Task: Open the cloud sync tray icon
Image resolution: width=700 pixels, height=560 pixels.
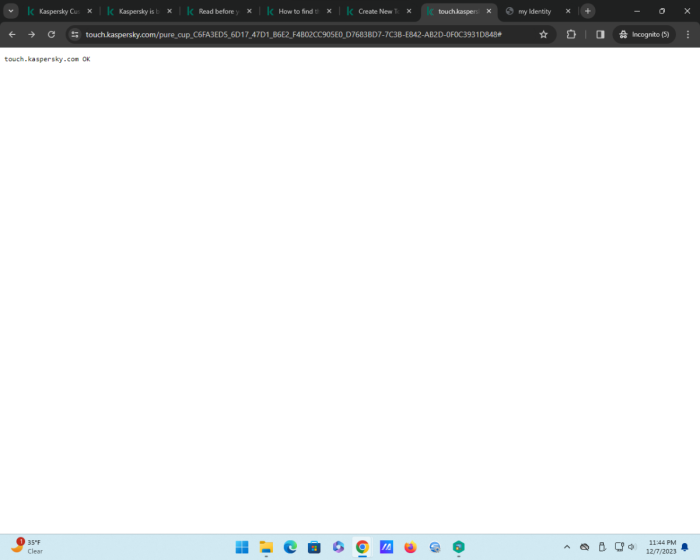Action: pos(584,547)
